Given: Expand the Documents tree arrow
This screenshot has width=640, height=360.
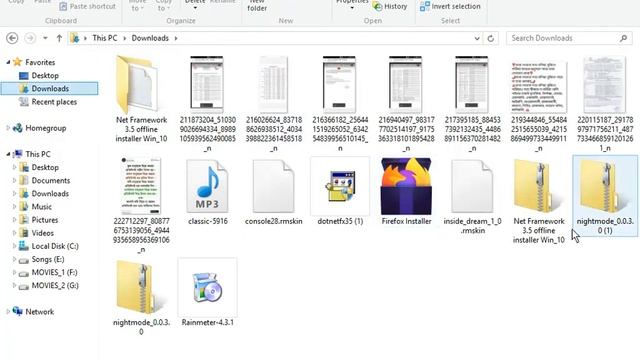Looking at the screenshot, I should [15, 180].
